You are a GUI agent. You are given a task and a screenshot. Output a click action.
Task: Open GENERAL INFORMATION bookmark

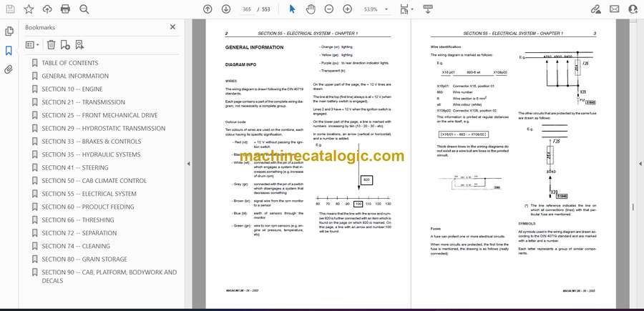tap(75, 76)
